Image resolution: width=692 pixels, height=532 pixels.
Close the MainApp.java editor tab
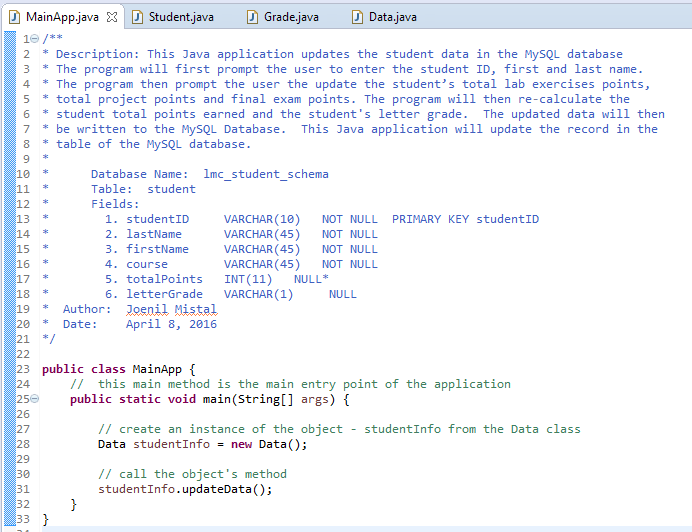(x=111, y=17)
